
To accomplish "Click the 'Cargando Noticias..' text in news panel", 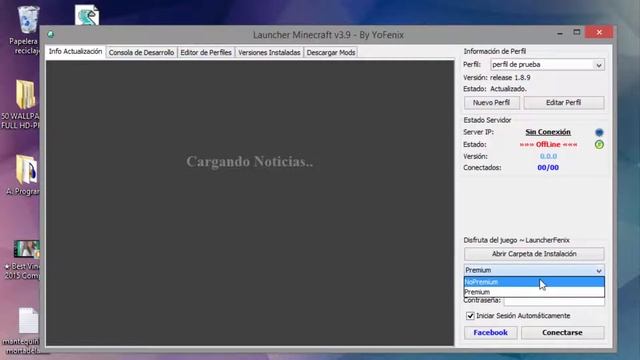I will (x=250, y=162).
